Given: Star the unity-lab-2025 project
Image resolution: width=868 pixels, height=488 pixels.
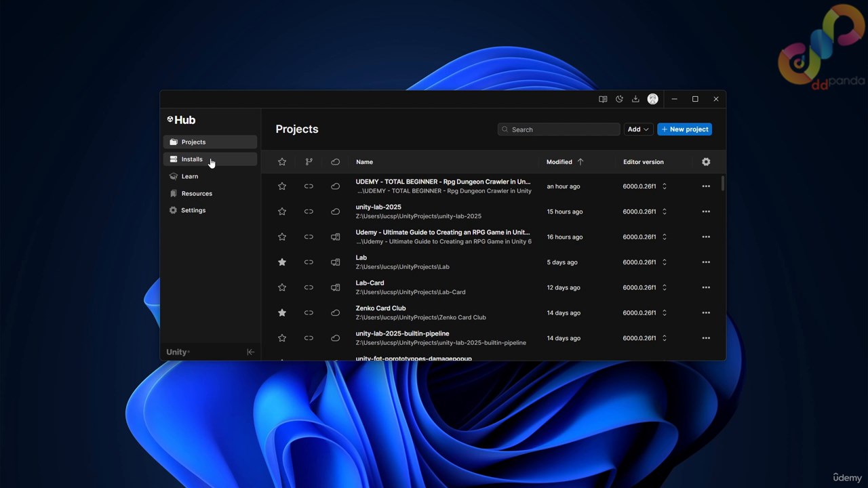Looking at the screenshot, I should (282, 211).
